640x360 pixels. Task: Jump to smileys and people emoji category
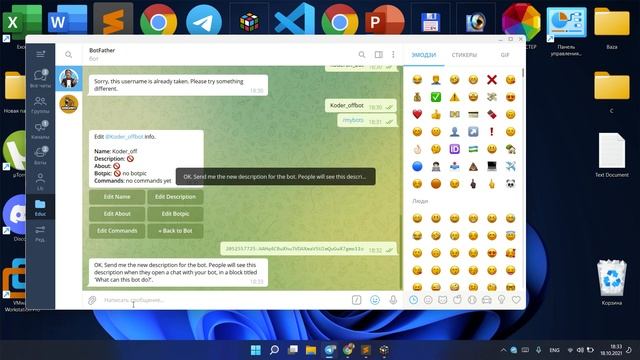point(428,300)
